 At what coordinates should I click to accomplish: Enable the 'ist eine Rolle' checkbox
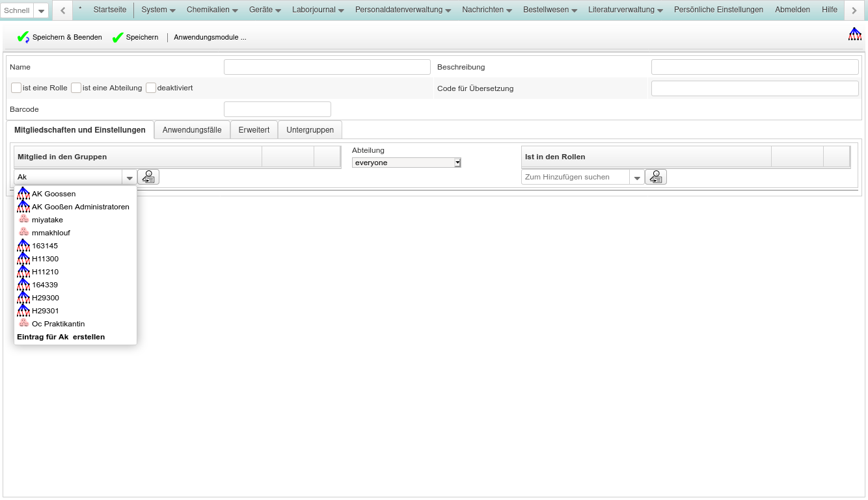16,88
